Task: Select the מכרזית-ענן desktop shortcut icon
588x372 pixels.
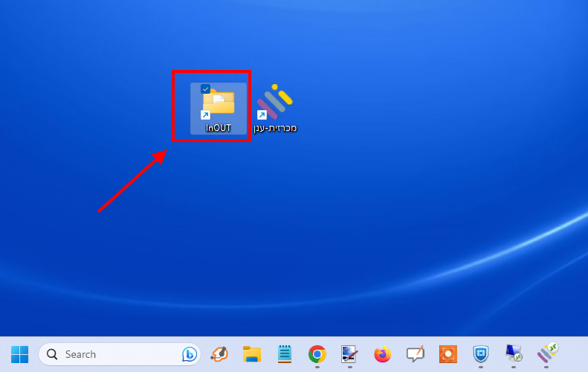Action: tap(275, 102)
